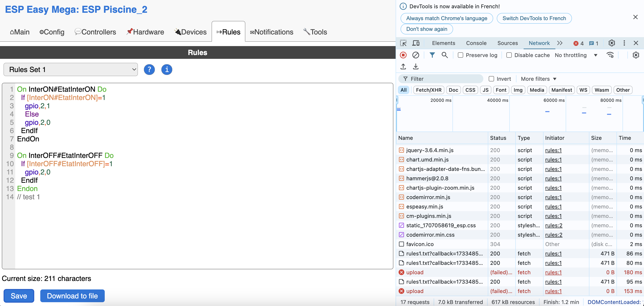The width and height of the screenshot is (644, 306).
Task: Click the export HAR download icon
Action: 416,66
